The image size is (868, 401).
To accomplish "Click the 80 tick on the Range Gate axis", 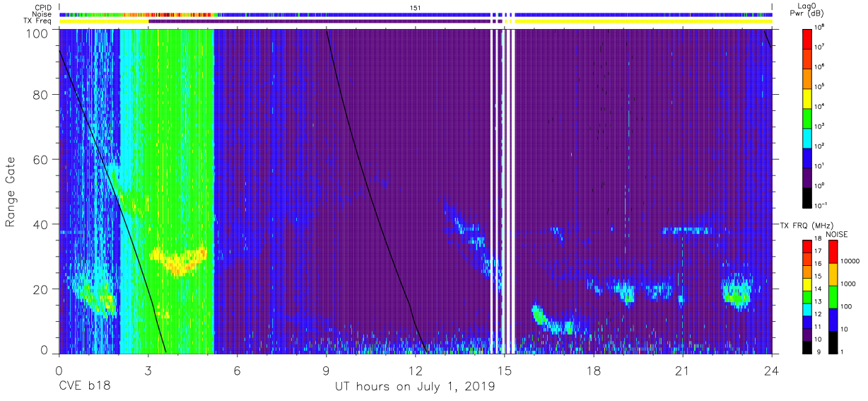I will point(41,95).
